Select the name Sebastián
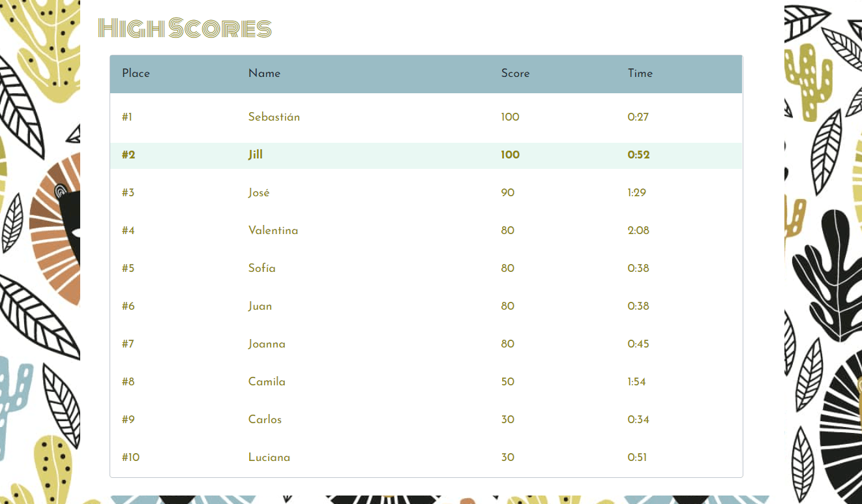The height and width of the screenshot is (504, 862). point(274,117)
